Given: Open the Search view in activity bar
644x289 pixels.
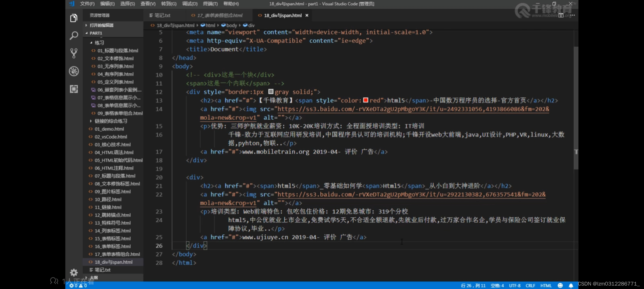Looking at the screenshot, I should tap(74, 36).
